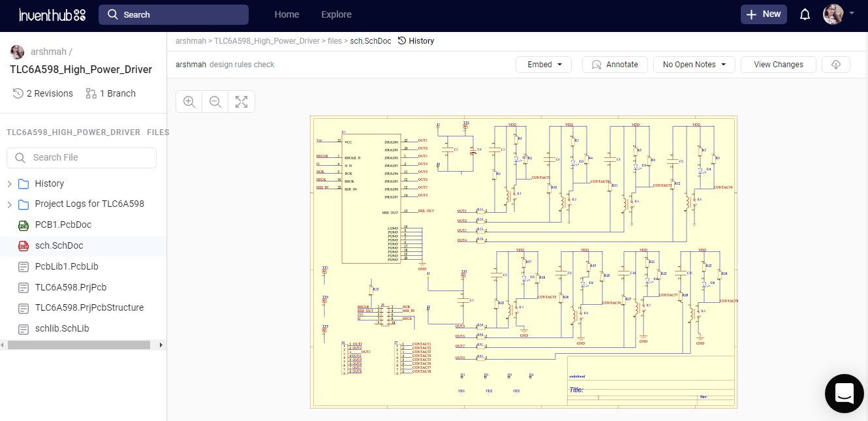Click 'design rules check' commit message

[x=242, y=65]
